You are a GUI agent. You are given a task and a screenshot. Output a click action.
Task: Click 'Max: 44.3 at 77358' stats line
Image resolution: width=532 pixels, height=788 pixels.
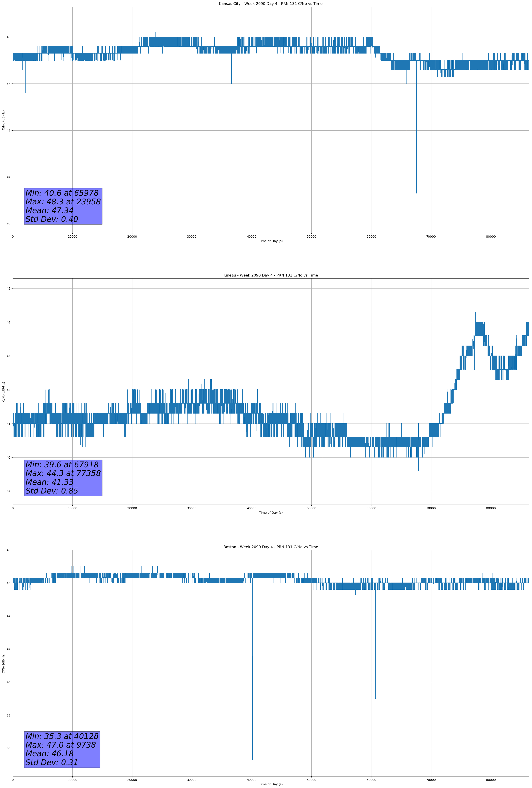(63, 473)
